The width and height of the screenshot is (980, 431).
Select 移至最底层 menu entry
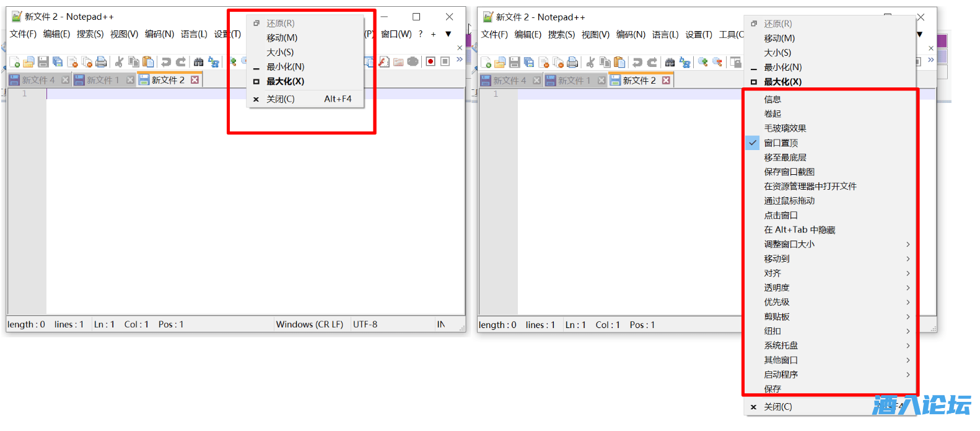coord(830,158)
